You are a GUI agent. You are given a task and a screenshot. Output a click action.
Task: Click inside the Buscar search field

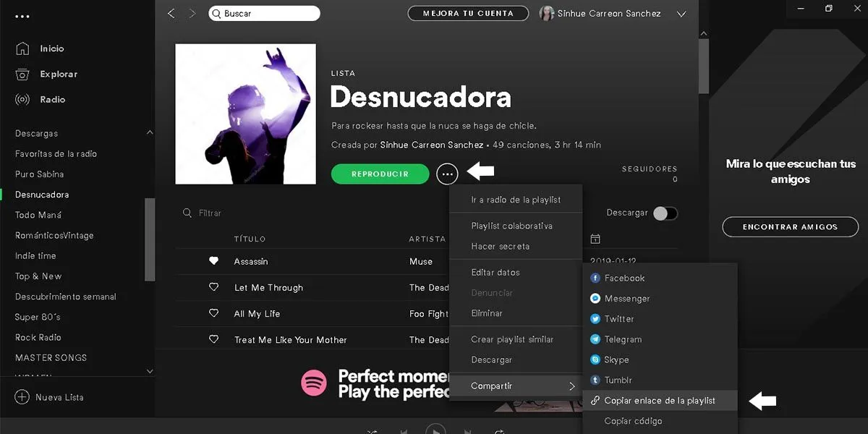coord(264,13)
